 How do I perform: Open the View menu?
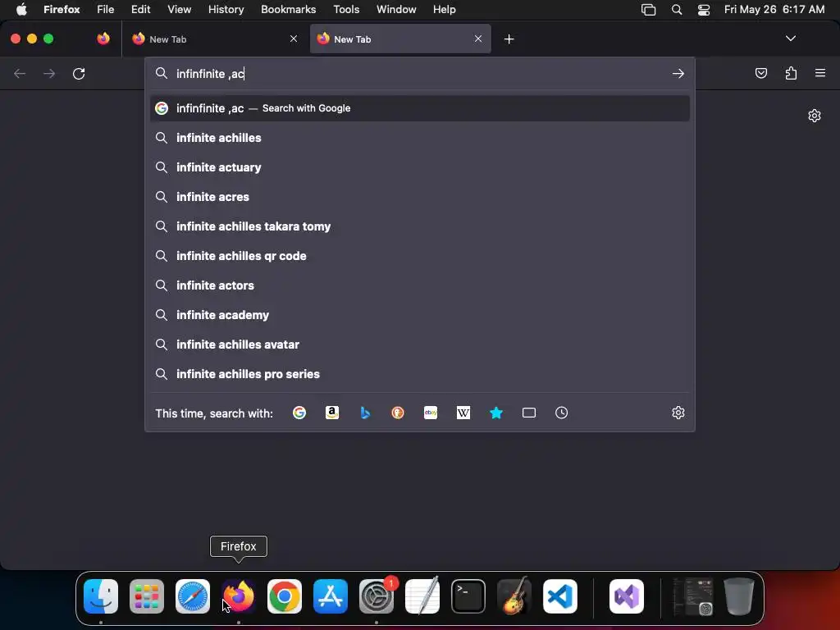pyautogui.click(x=179, y=10)
